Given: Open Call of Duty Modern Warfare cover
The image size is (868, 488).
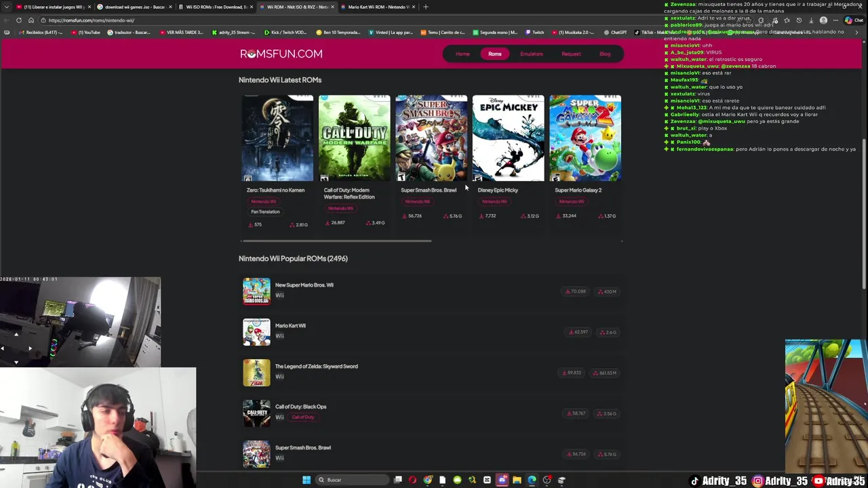Looking at the screenshot, I should (x=355, y=138).
